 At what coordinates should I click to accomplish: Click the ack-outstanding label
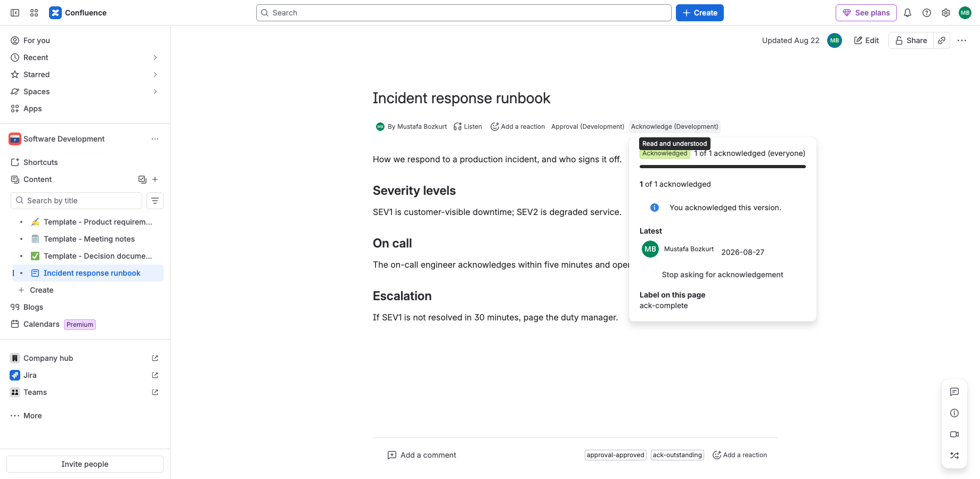pyautogui.click(x=677, y=455)
